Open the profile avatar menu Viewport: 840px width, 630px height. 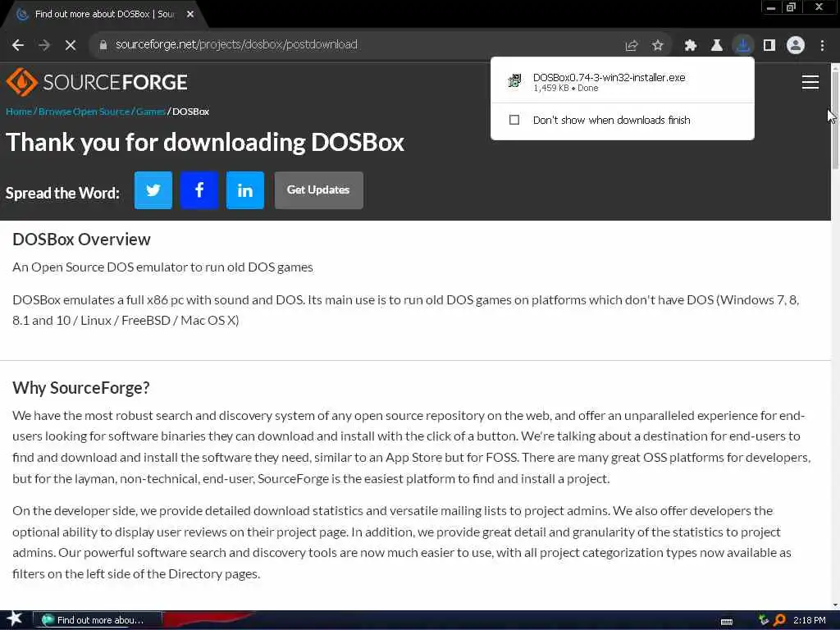(796, 46)
